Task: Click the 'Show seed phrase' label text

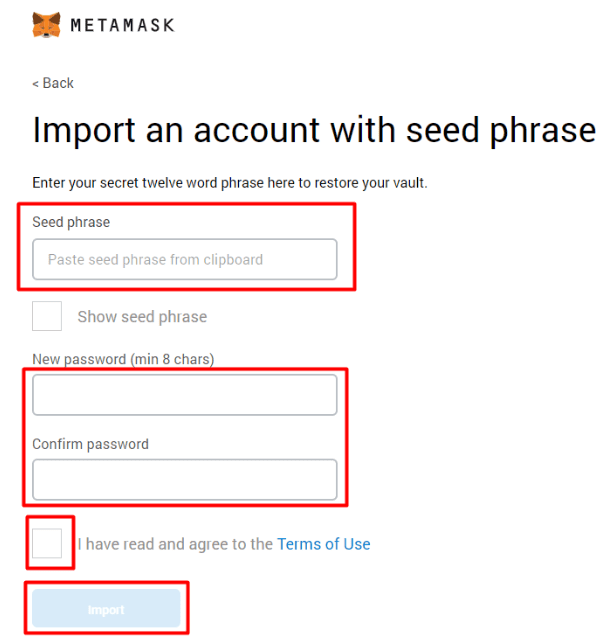Action: tap(142, 317)
